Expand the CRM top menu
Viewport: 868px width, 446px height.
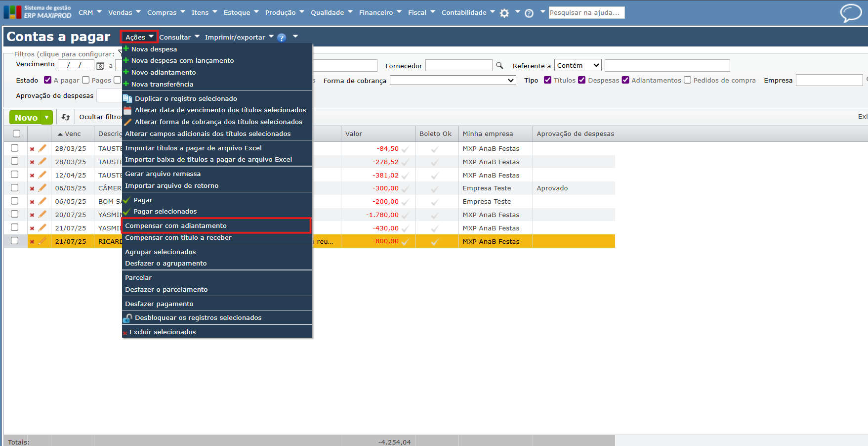coord(90,12)
